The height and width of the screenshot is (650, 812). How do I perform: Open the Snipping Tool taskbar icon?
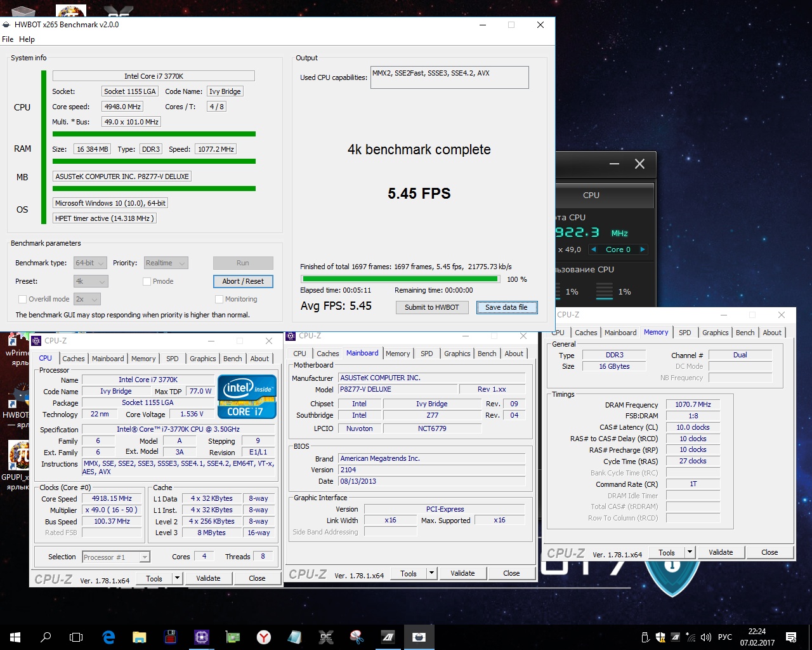(x=357, y=637)
